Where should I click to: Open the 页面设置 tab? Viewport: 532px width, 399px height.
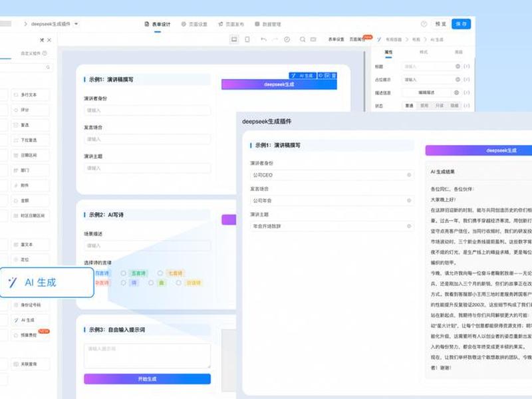coord(194,24)
